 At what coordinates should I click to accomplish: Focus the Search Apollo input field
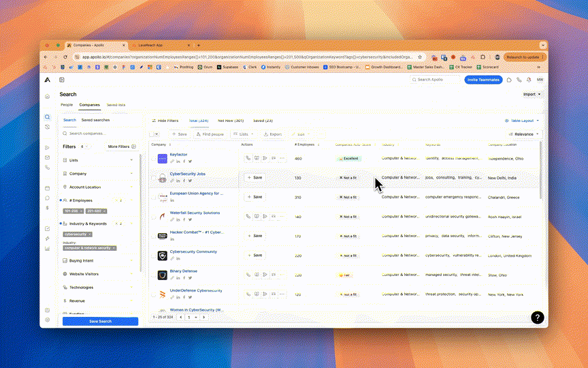click(436, 80)
